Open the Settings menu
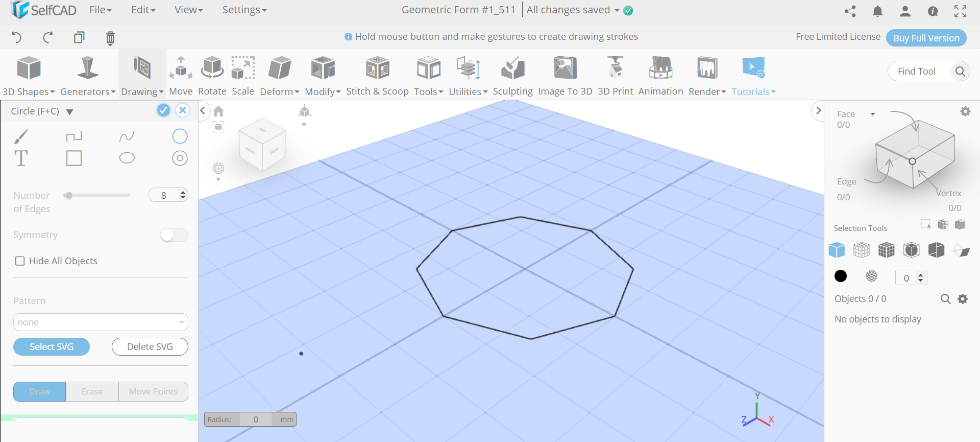This screenshot has height=442, width=980. [x=244, y=10]
